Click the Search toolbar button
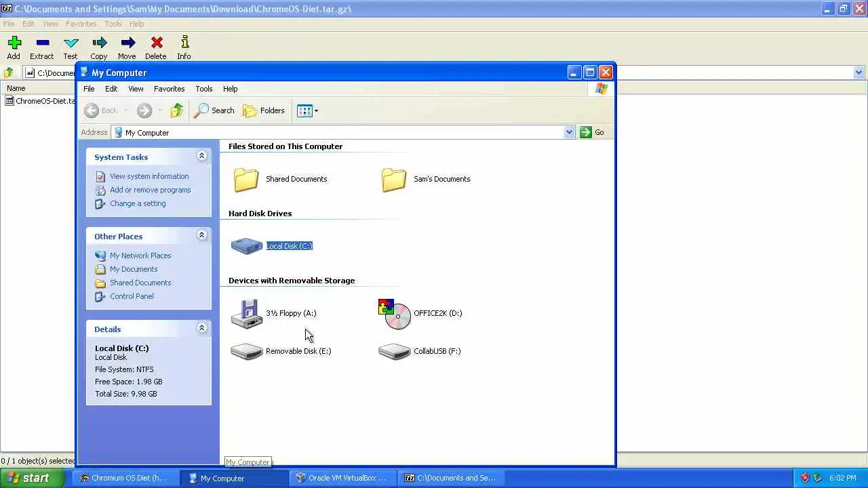Screen dimensions: 868x488 (214, 110)
